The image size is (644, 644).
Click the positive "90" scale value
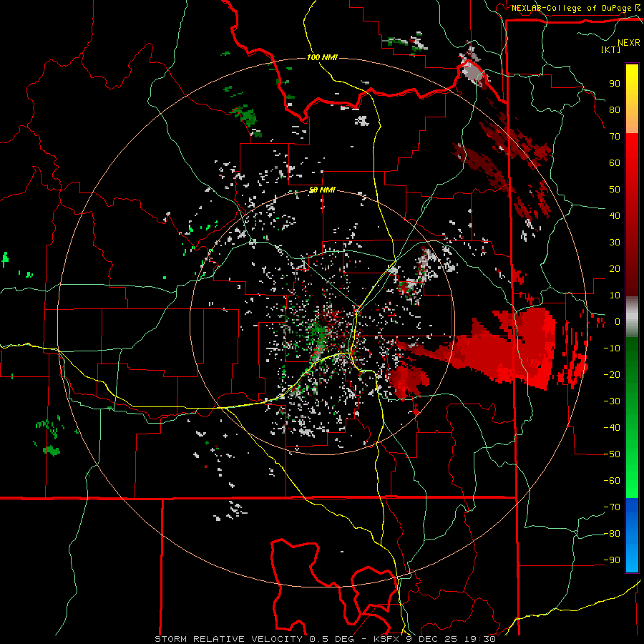[615, 84]
